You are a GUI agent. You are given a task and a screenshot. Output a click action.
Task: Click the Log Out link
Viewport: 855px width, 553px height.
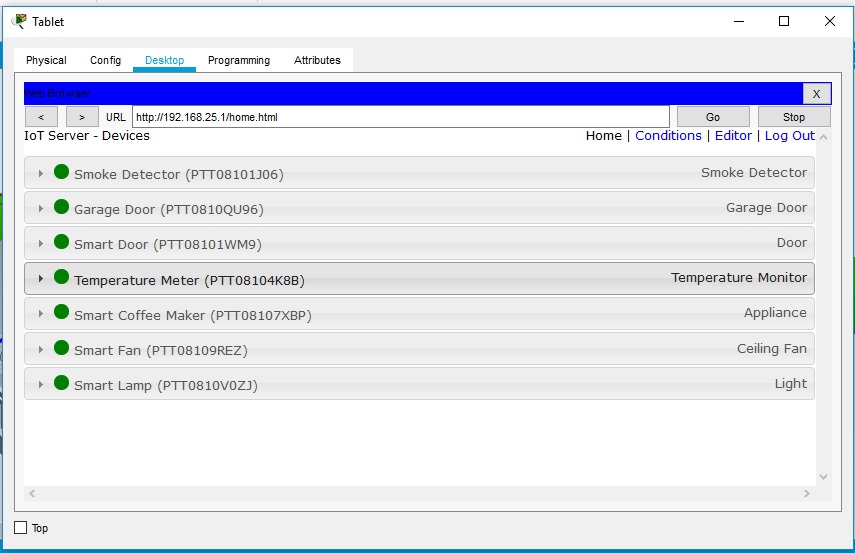pyautogui.click(x=790, y=136)
